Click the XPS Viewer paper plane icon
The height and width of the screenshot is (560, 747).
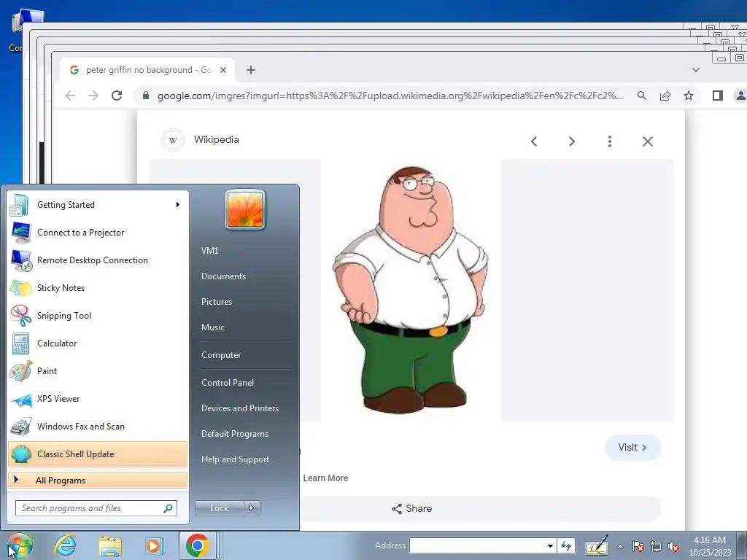(21, 399)
